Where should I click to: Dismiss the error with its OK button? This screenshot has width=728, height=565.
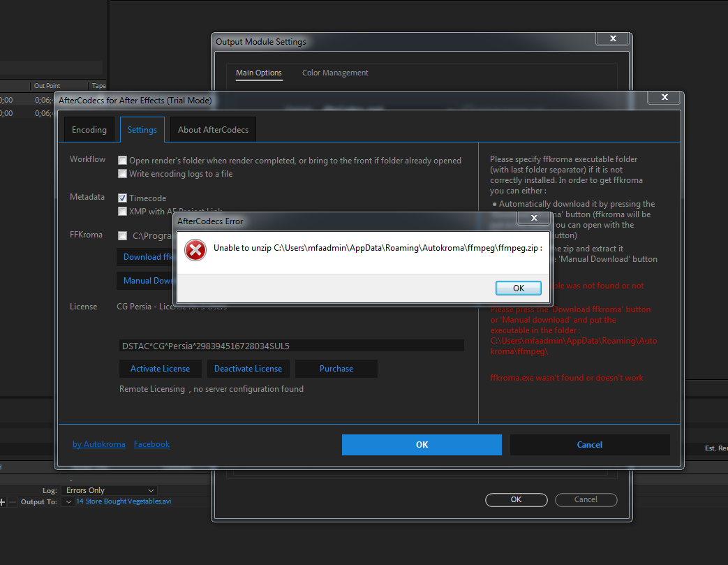(x=518, y=288)
